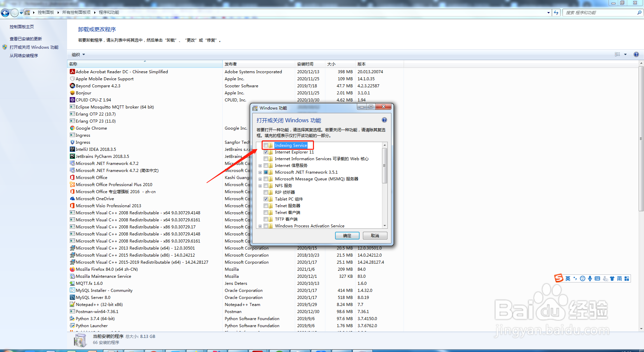Click the Bonjour program icon
Screen dimensions: 644x352
pos(72,93)
